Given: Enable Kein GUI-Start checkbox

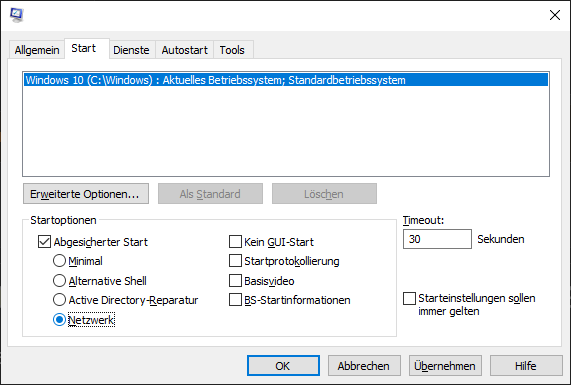Looking at the screenshot, I should click(235, 241).
